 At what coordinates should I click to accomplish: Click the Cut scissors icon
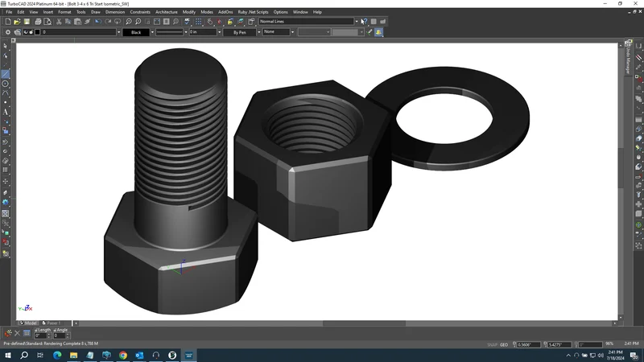[x=59, y=22]
